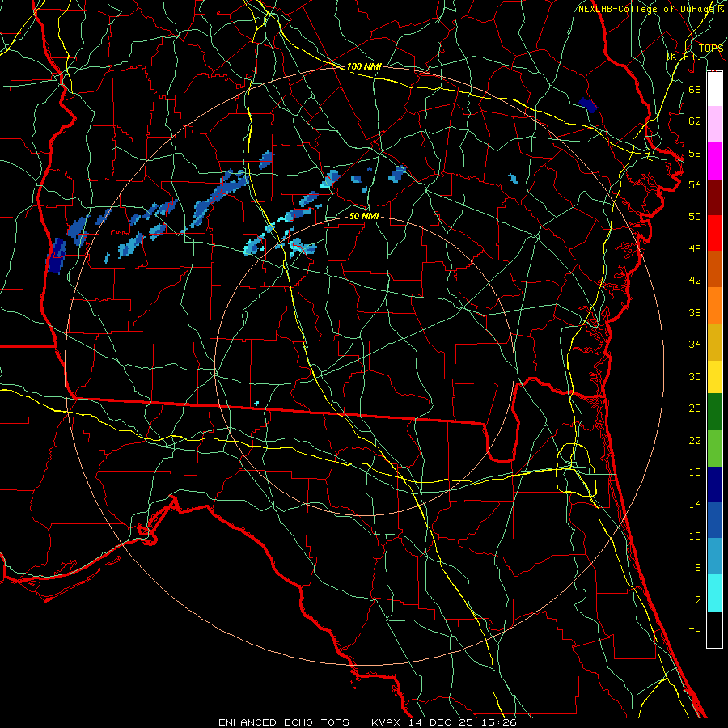Click the '2' legend value
This screenshot has height=728, width=728.
pos(697,600)
